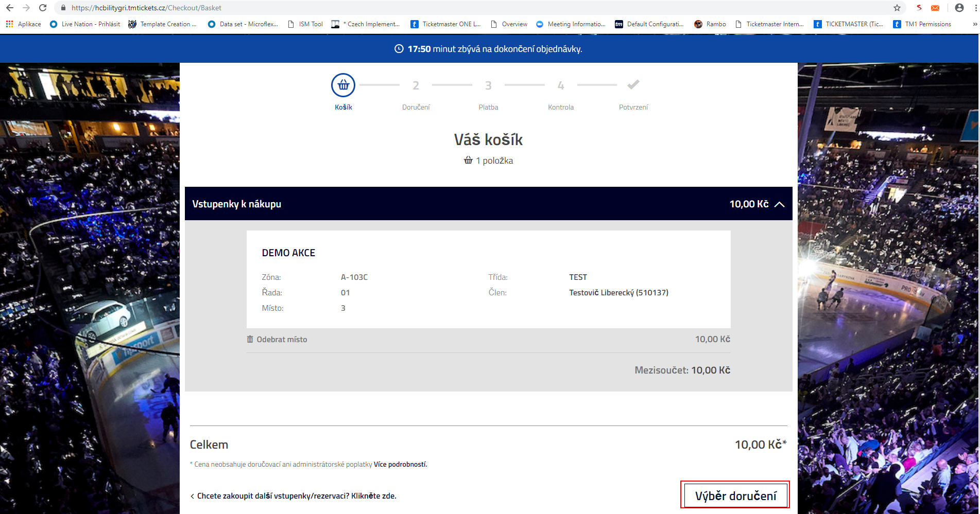Click the trash icon next to Odebrat místo
The image size is (980, 514).
click(250, 339)
